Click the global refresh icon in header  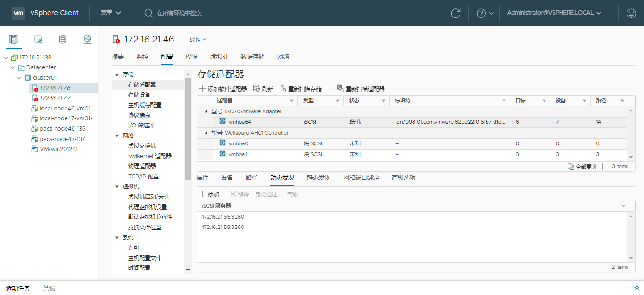[455, 13]
